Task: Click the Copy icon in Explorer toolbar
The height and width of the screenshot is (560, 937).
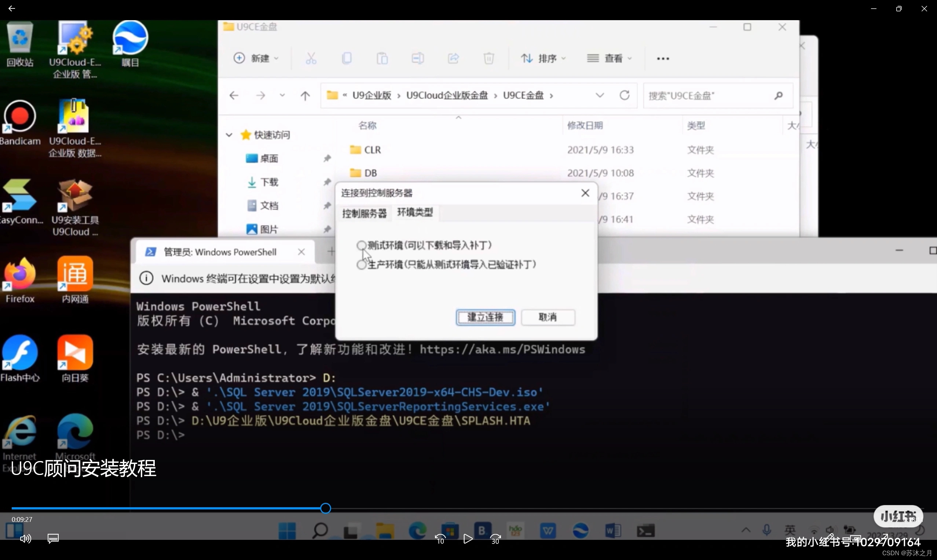Action: point(347,58)
